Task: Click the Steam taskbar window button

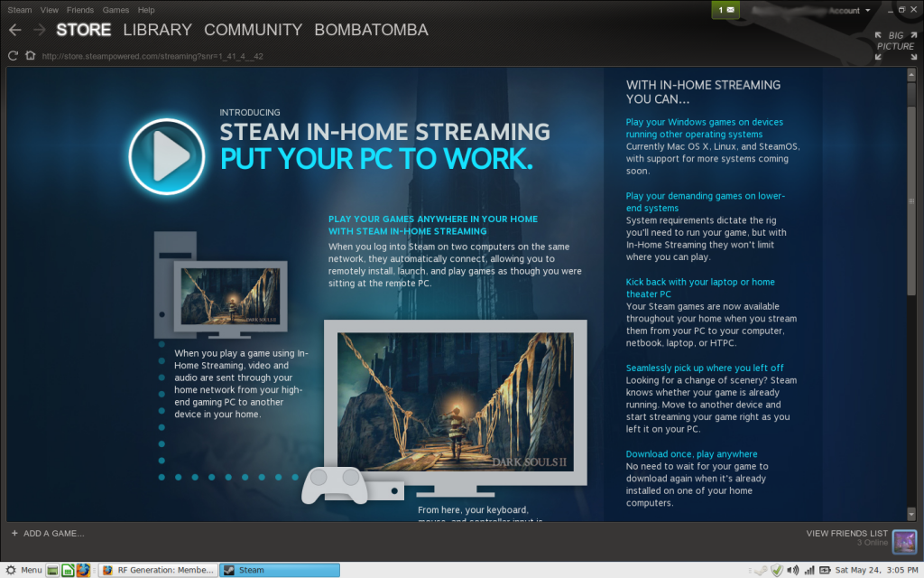Action: tap(280, 571)
